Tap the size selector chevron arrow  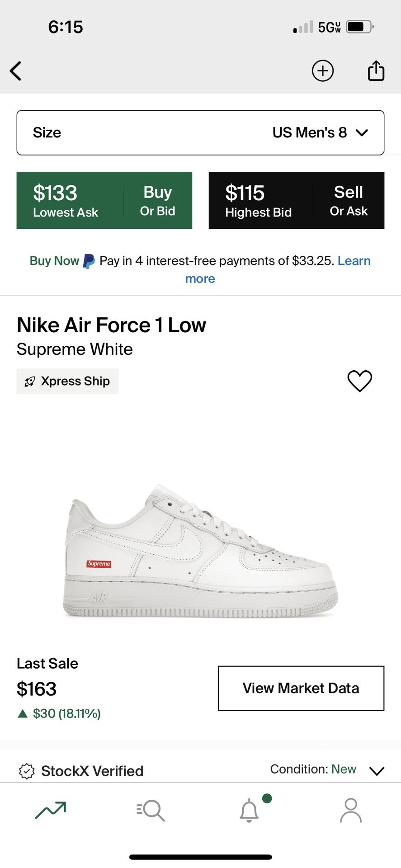(362, 132)
